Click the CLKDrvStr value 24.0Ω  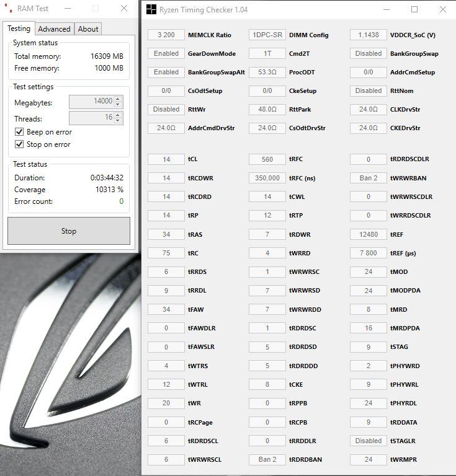tap(369, 109)
